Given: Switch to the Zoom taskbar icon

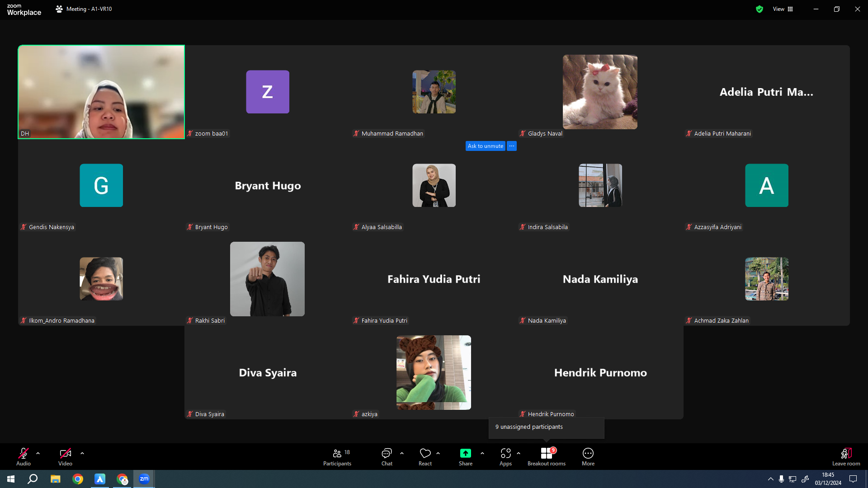Looking at the screenshot, I should click(144, 479).
